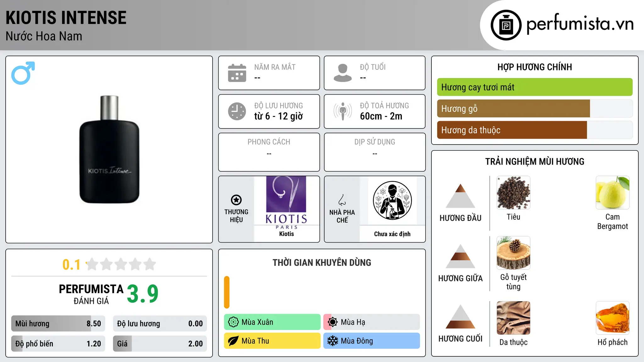Select the Tiêu pepper note image
Image resolution: width=644 pixels, height=362 pixels.
coord(514,193)
